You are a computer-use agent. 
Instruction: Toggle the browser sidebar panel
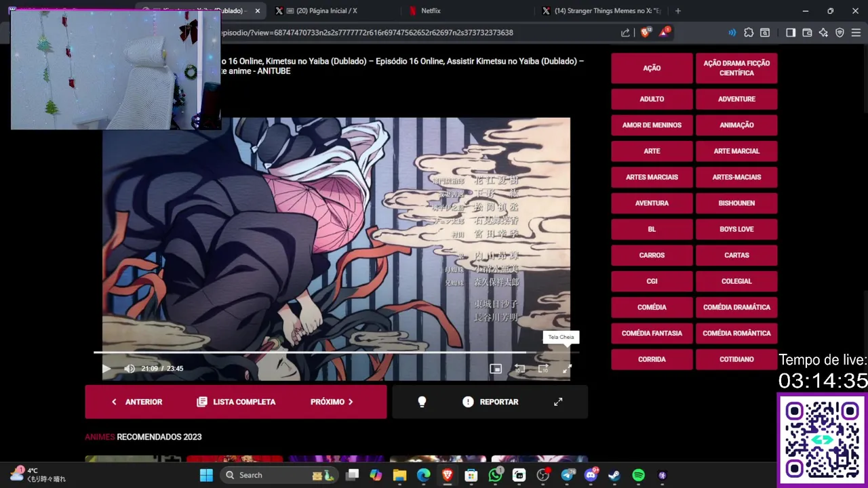coord(791,33)
